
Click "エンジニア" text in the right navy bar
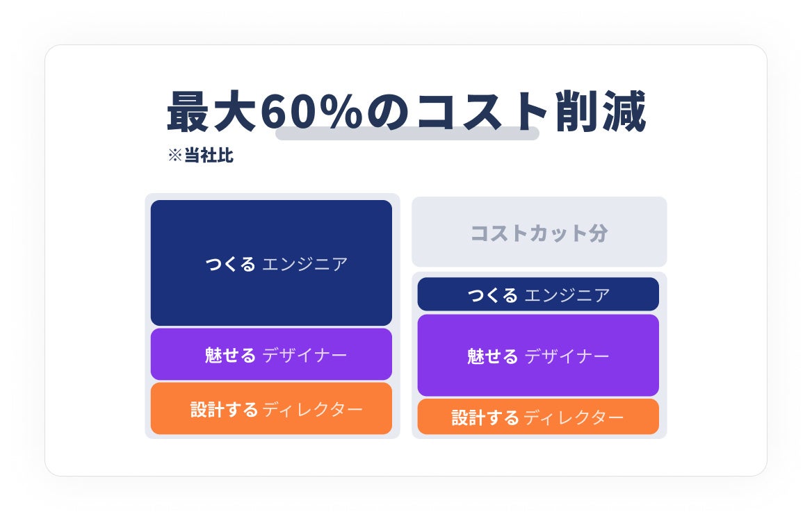coord(567,295)
